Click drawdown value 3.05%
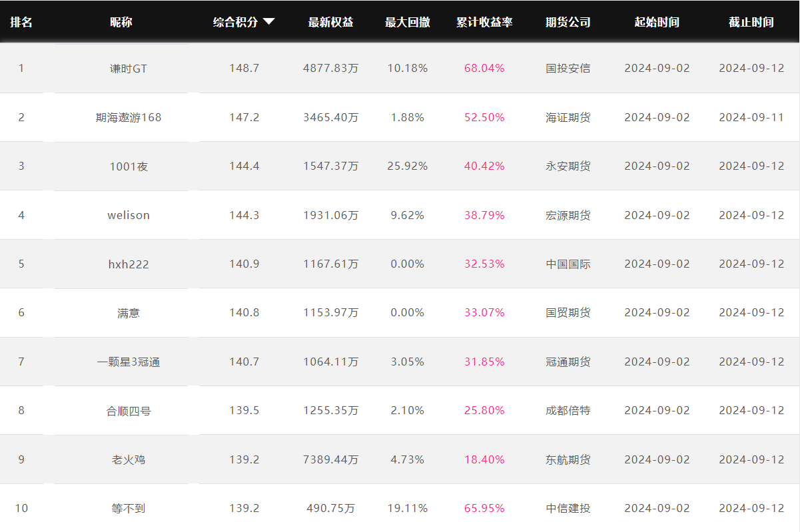The height and width of the screenshot is (532, 800). pyautogui.click(x=408, y=362)
